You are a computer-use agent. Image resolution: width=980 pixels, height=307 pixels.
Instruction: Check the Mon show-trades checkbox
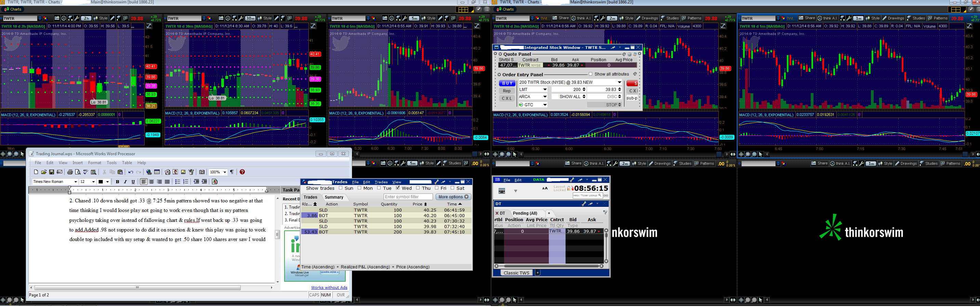(359, 188)
